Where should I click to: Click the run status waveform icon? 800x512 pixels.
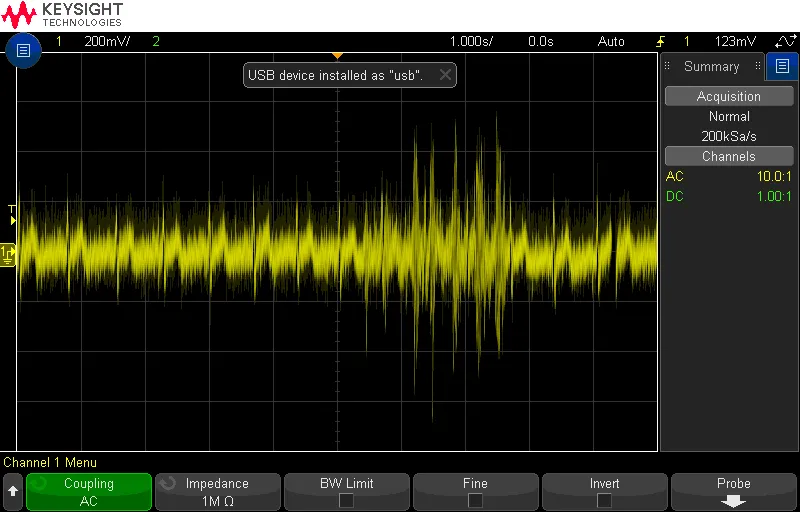click(x=785, y=41)
